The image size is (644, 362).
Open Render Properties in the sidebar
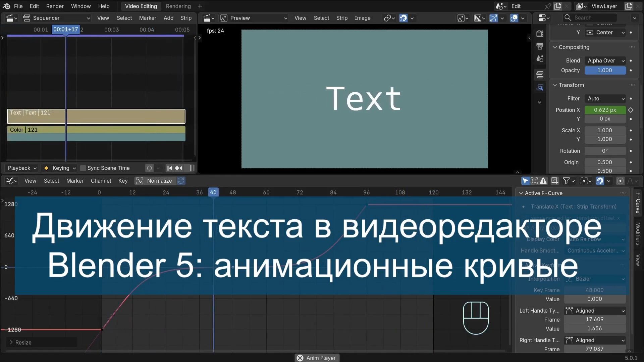540,34
